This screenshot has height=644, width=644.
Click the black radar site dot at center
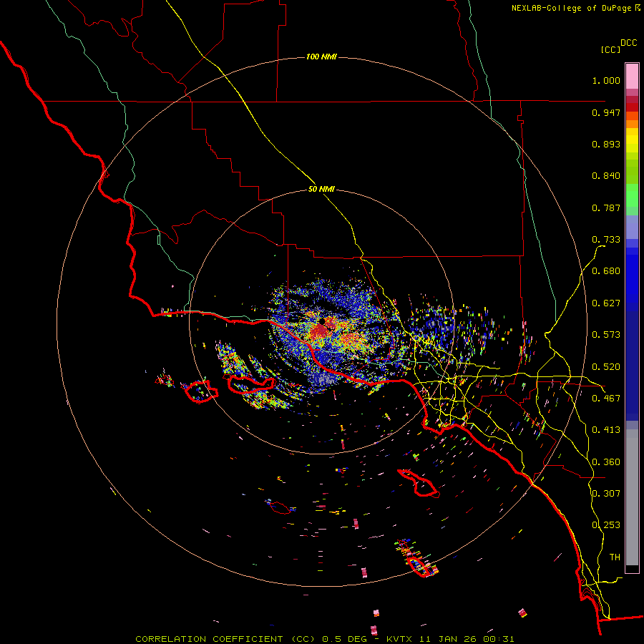coord(321,321)
